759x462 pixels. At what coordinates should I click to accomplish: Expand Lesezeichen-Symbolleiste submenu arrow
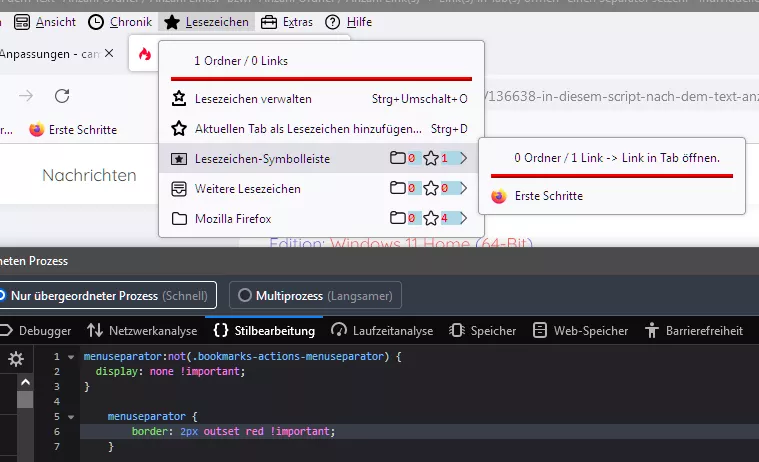(463, 158)
